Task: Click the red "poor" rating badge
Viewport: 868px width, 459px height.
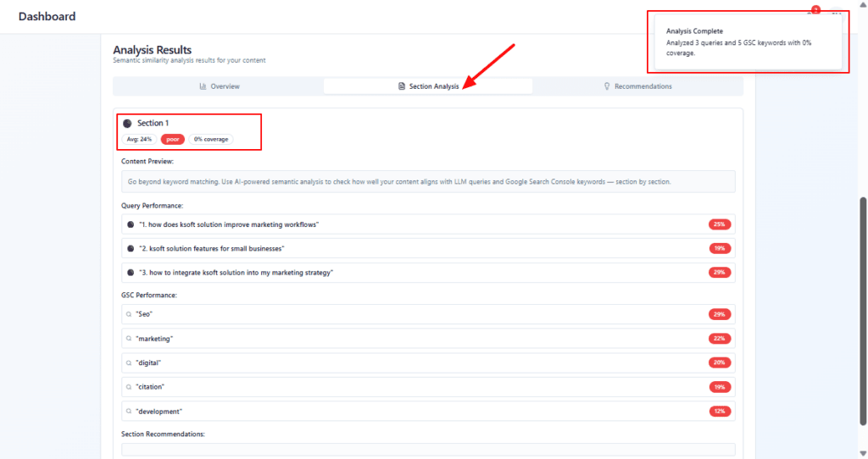Action: 173,139
